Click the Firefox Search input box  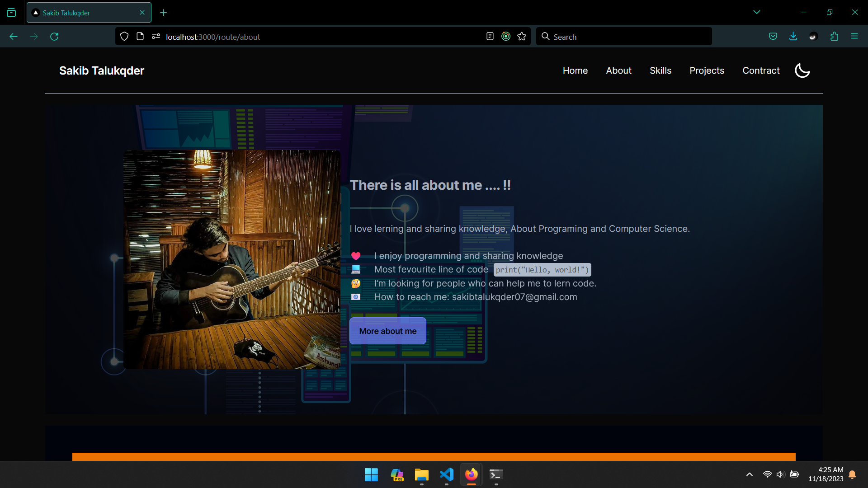[628, 37]
